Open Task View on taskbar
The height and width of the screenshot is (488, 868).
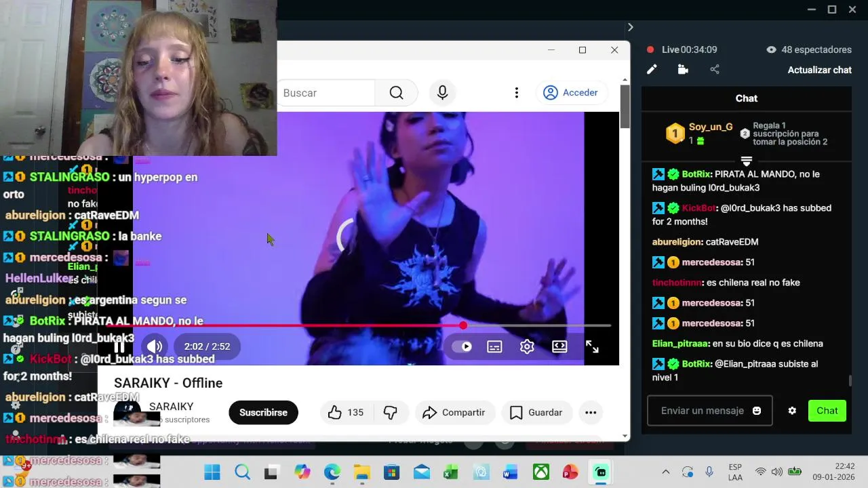271,472
